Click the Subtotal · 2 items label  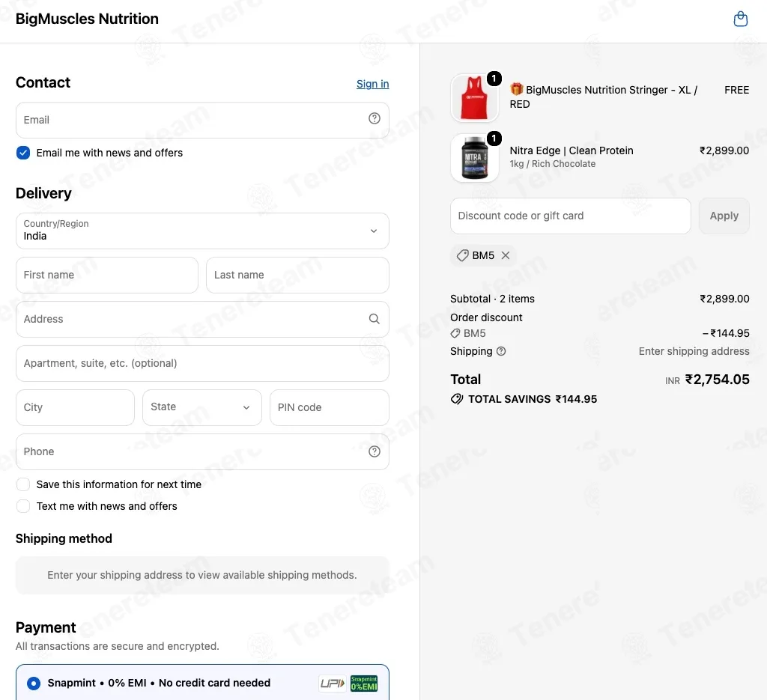pyautogui.click(x=492, y=299)
